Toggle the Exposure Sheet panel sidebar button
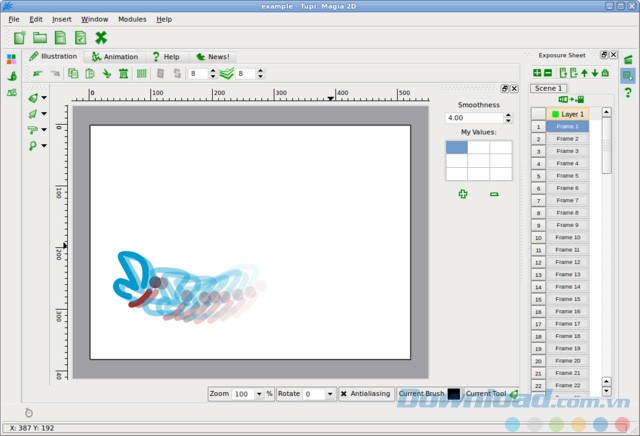The image size is (640, 436). (x=627, y=74)
